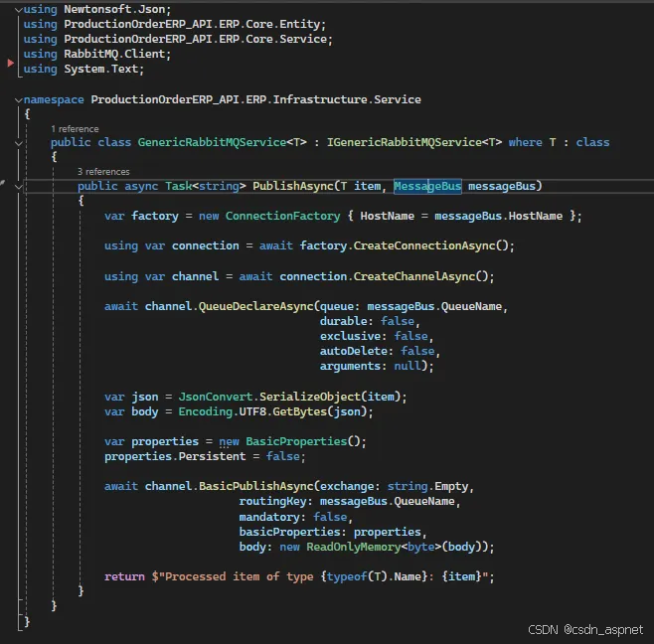
Task: Open the '1 reference' CodeLens link
Action: click(x=75, y=129)
